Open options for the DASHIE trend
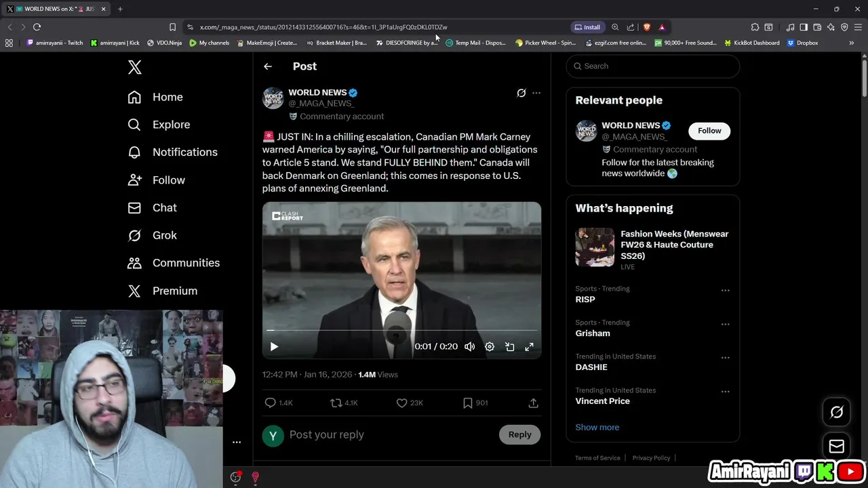The width and height of the screenshot is (868, 488). (x=725, y=358)
